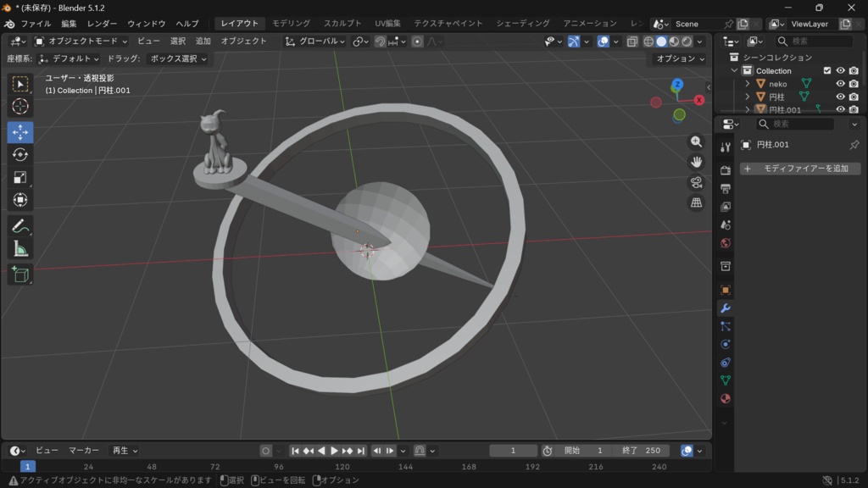Jump to timeline start frame

click(295, 451)
